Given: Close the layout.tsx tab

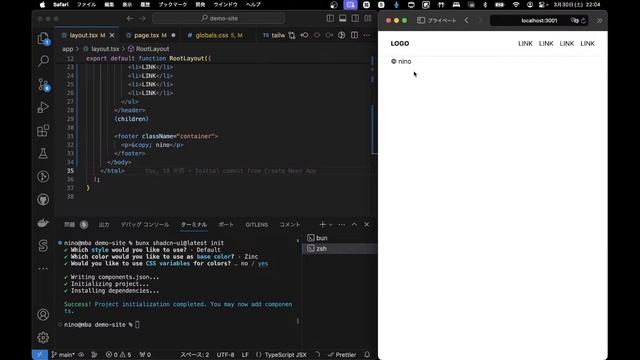Looking at the screenshot, I should point(112,35).
